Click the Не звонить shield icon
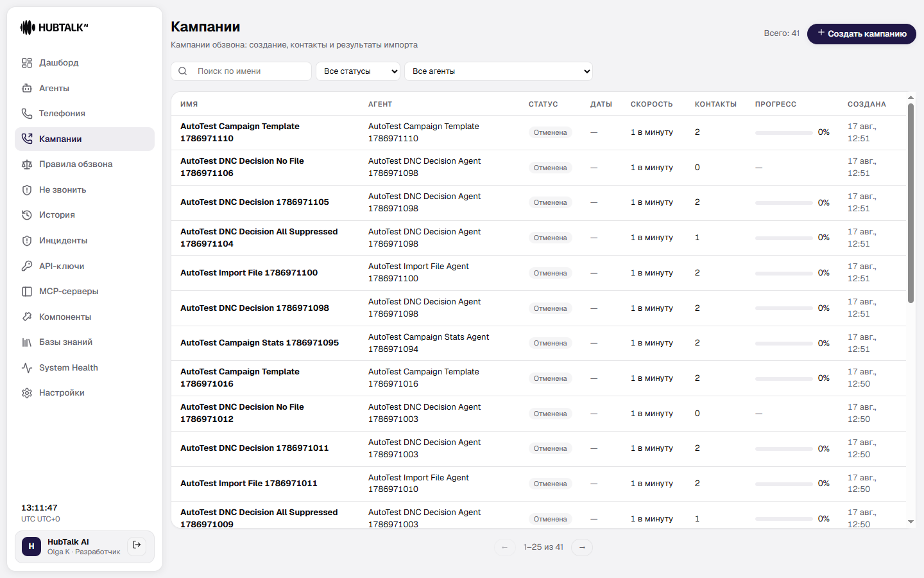924x578 pixels. click(27, 190)
